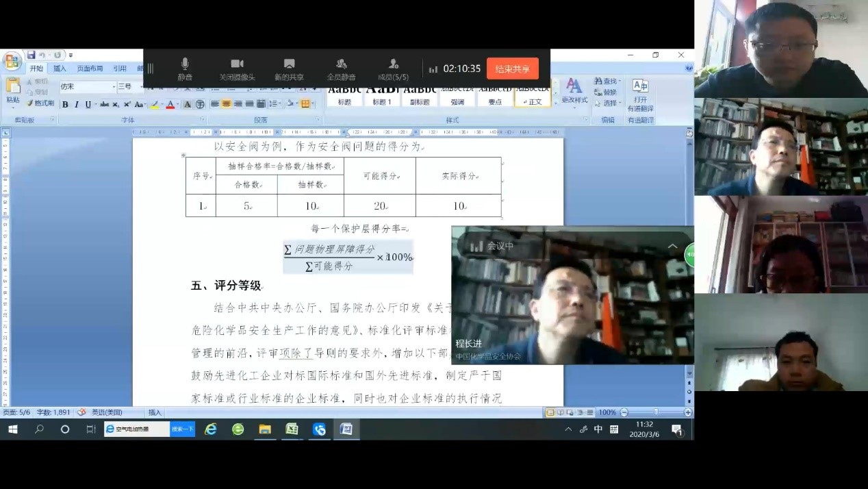Screen dimensions: 868x489
Task: Apply the 标题 1 heading style
Action: point(382,95)
